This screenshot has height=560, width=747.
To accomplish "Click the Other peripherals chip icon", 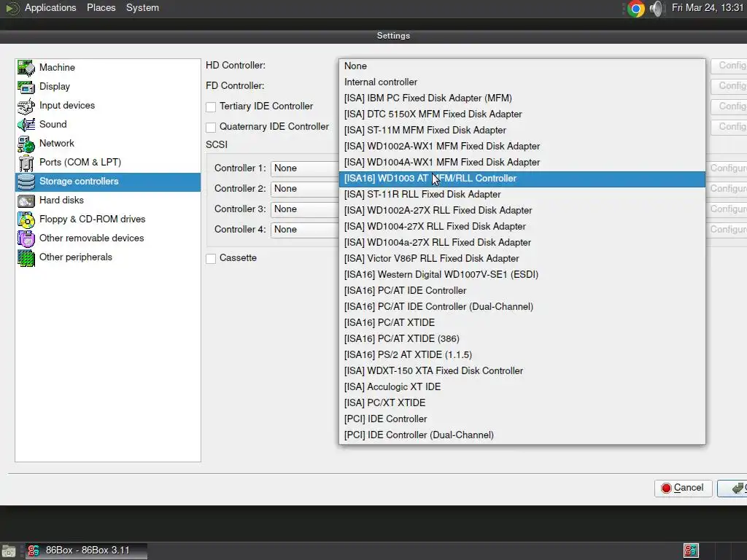I will point(26,257).
